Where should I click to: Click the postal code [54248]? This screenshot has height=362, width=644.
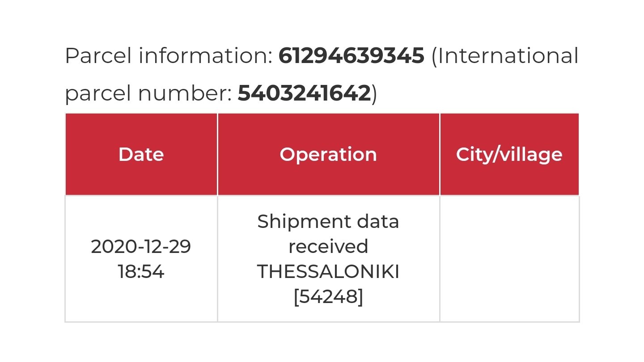pyautogui.click(x=328, y=297)
